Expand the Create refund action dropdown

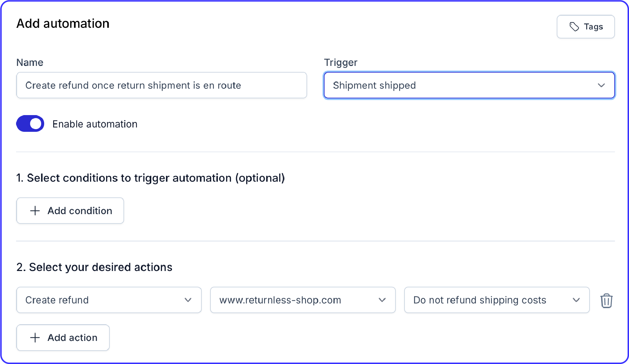point(109,300)
